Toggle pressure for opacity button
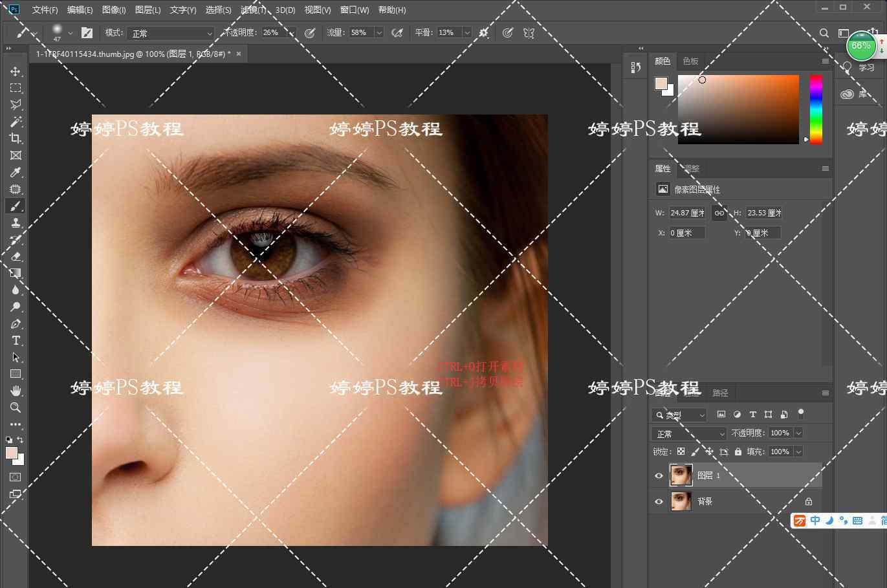Screen dimensions: 887x588 pyautogui.click(x=310, y=32)
